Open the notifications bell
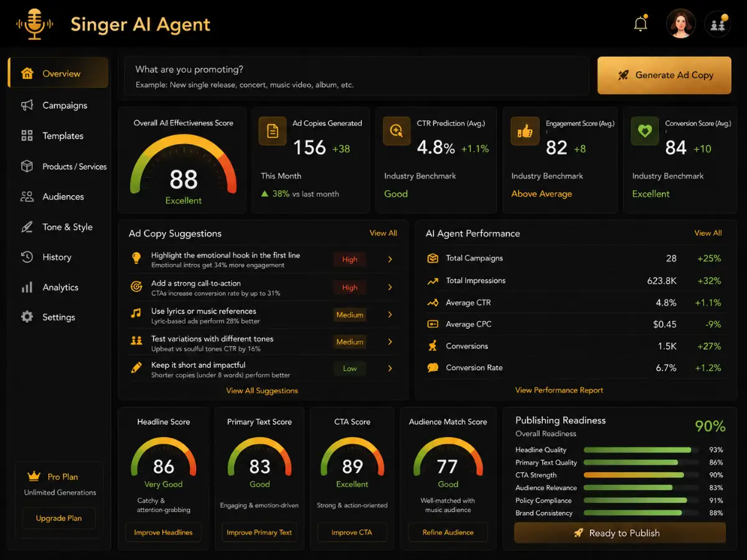Viewport: 747px width, 560px height. point(641,24)
